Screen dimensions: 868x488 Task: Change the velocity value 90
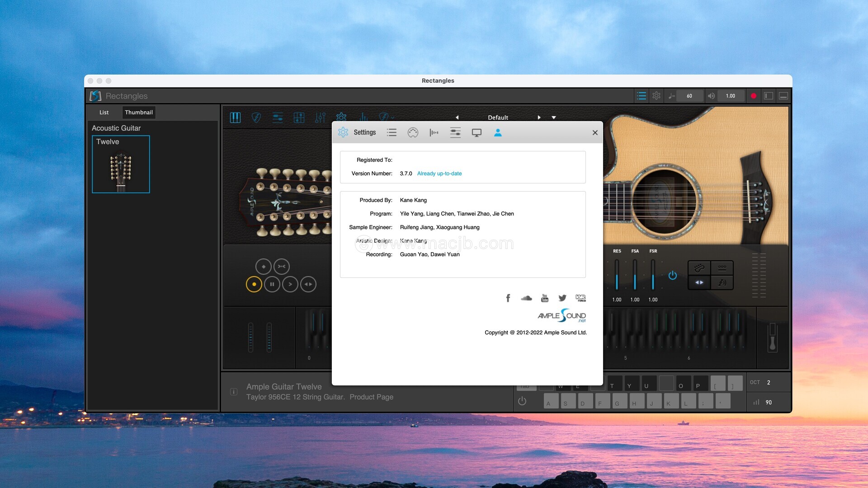pyautogui.click(x=769, y=402)
